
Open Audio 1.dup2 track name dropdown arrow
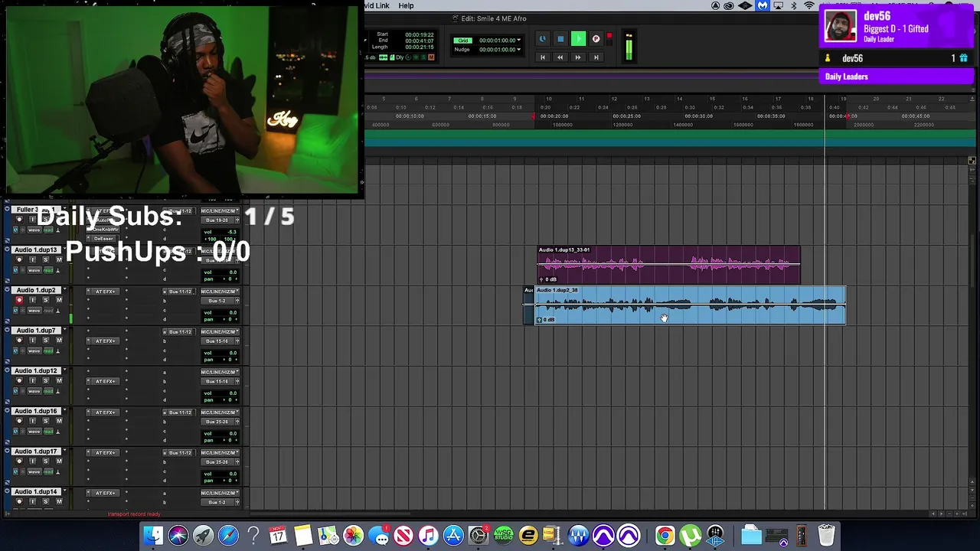64,291
